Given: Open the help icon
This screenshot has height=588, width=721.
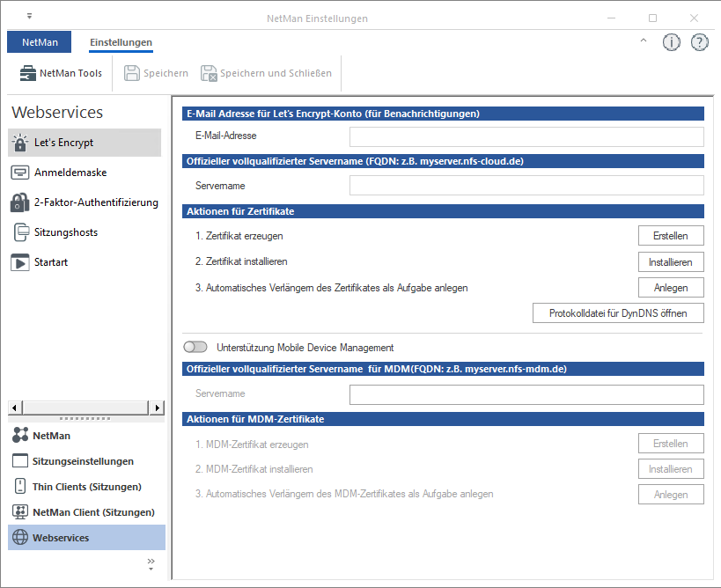Looking at the screenshot, I should pyautogui.click(x=699, y=41).
